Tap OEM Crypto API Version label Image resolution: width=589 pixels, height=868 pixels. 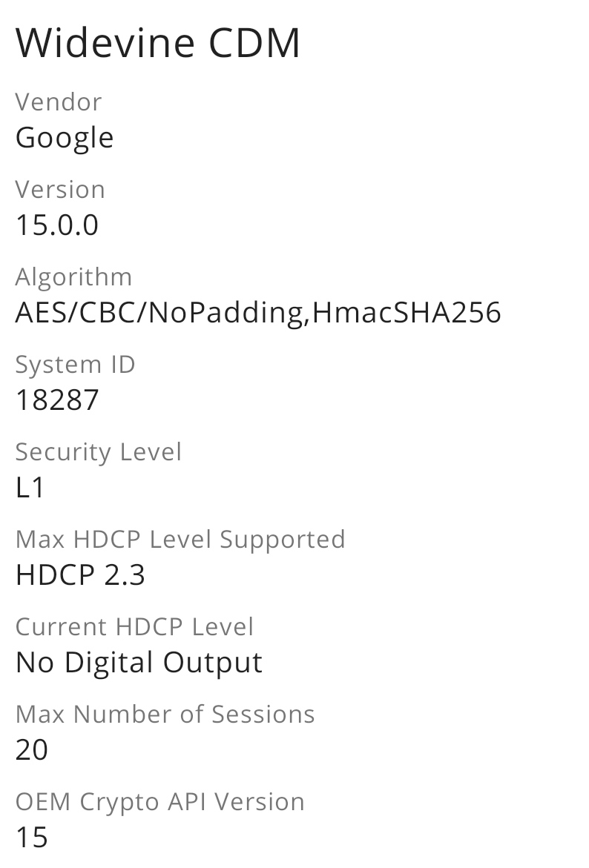click(160, 803)
